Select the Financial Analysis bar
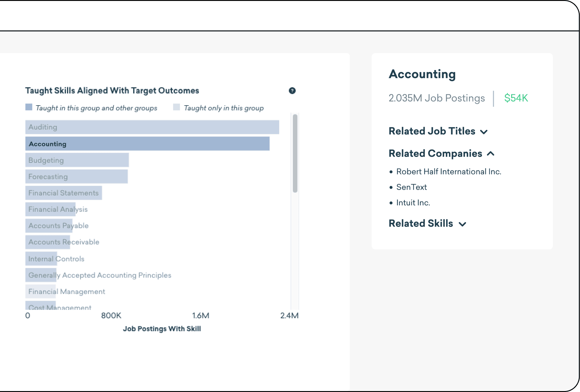The height and width of the screenshot is (392, 580). pos(50,209)
